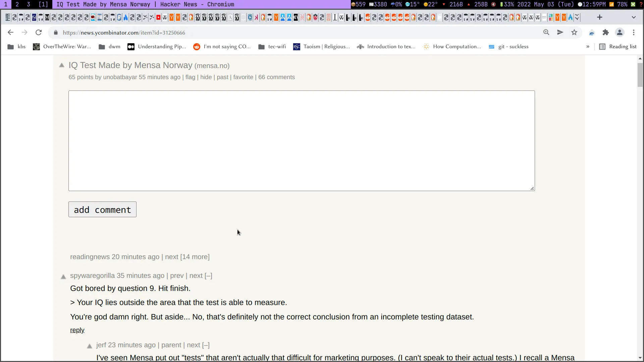The width and height of the screenshot is (644, 362).
Task: Open the Reading list panel
Action: (x=618, y=47)
